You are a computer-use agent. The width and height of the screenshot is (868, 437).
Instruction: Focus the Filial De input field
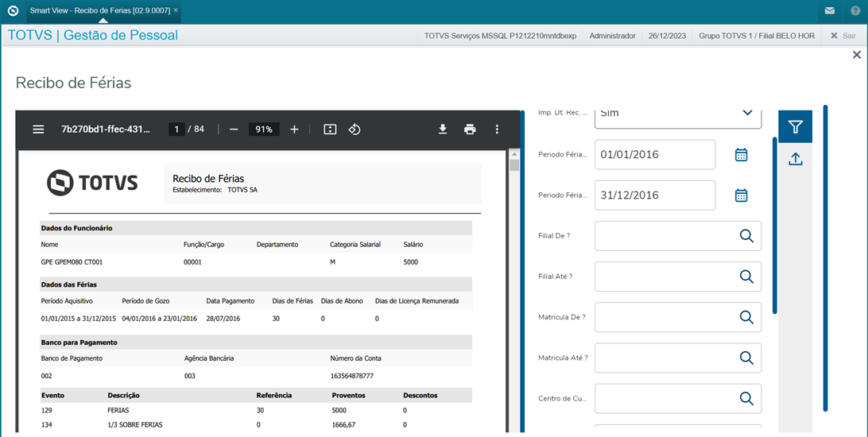click(677, 236)
